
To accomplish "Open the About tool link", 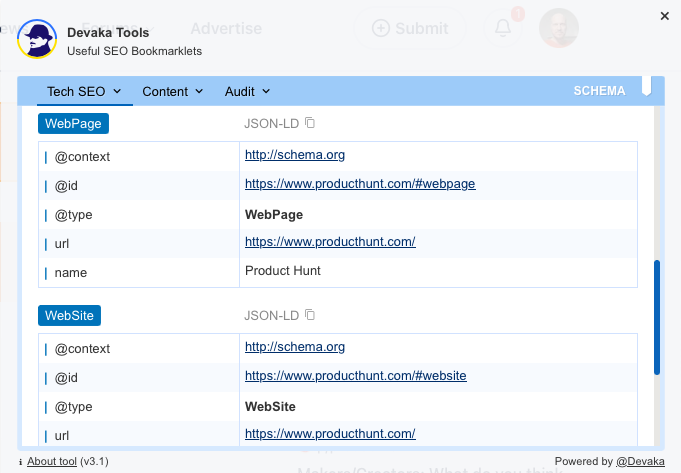I will pyautogui.click(x=52, y=461).
